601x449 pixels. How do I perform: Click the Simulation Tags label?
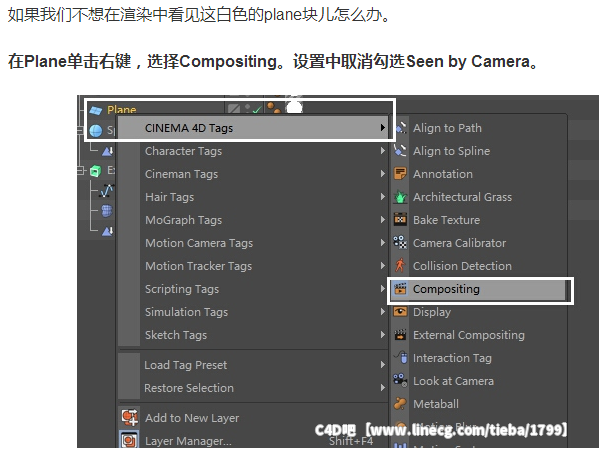point(186,312)
